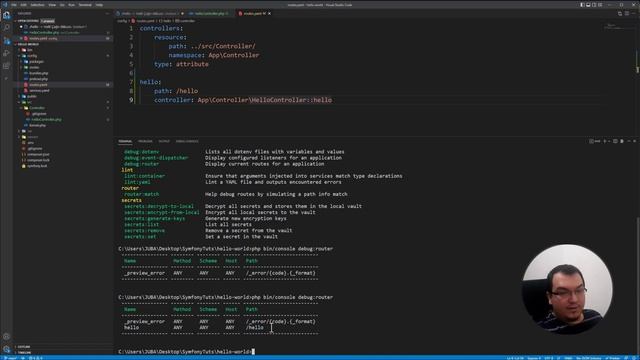
Task: Click the Spaces indentation status item
Action: tap(533, 358)
